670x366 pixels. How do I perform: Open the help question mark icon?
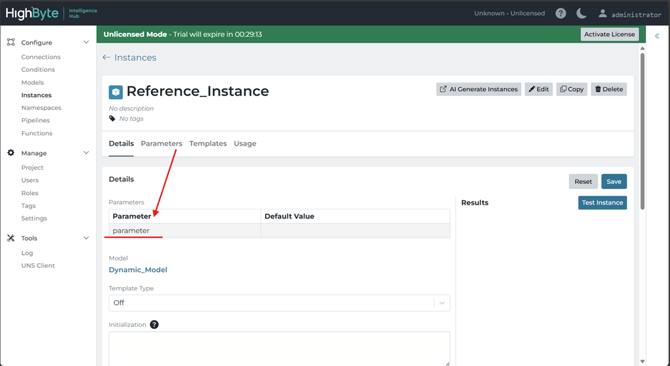[561, 14]
